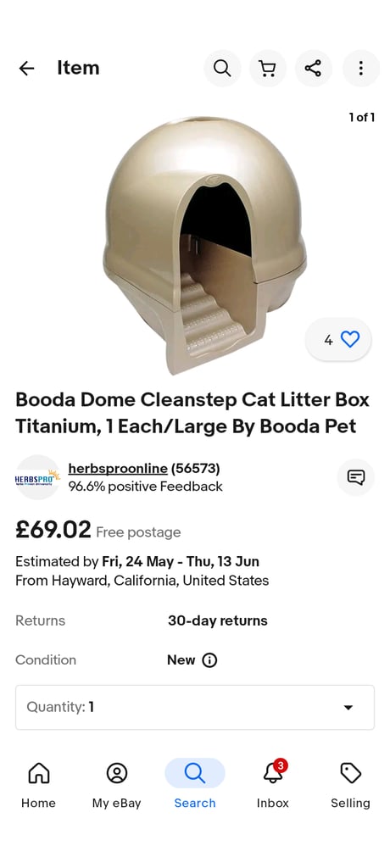Open search with the magnifier icon
The width and height of the screenshot is (390, 868).
222,68
